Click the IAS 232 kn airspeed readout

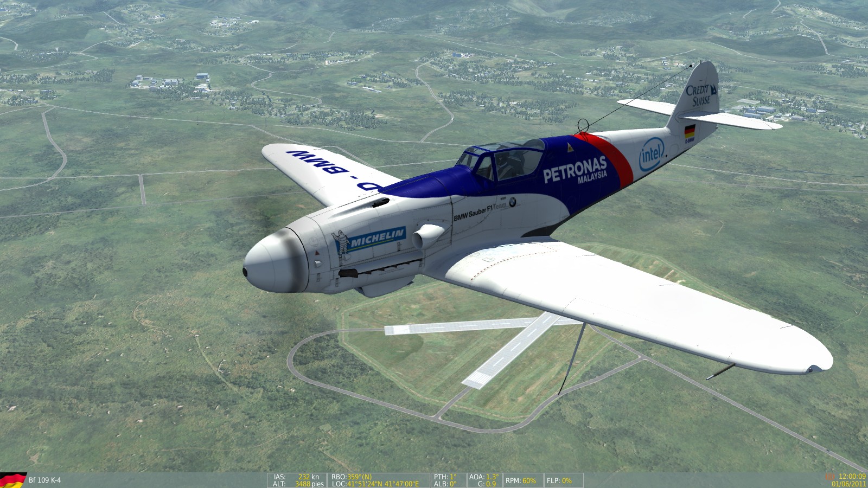pyautogui.click(x=296, y=477)
